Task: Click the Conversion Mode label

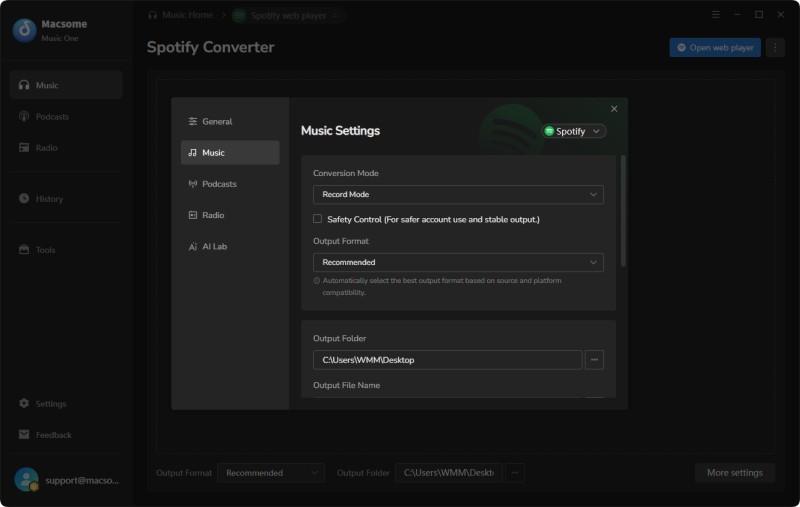Action: pos(345,173)
